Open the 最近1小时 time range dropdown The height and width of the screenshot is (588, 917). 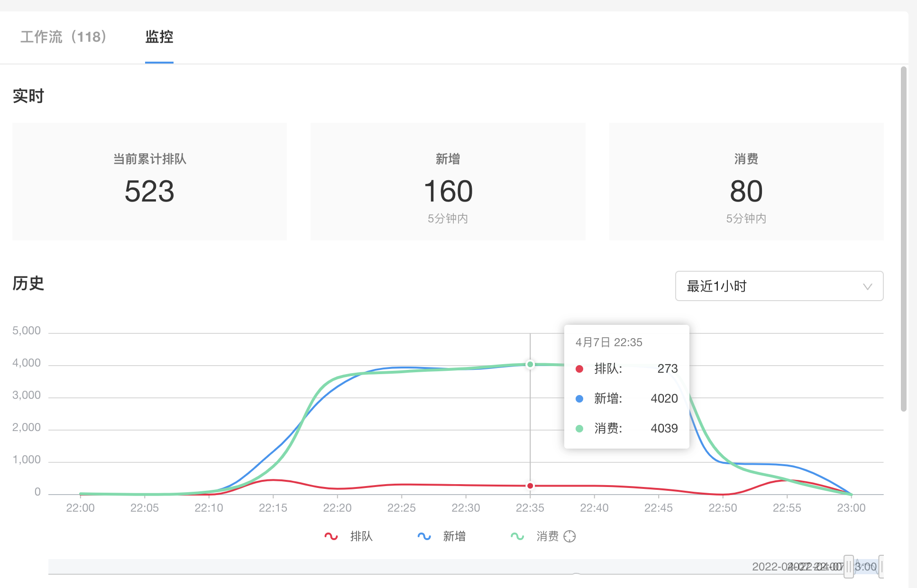tap(779, 286)
